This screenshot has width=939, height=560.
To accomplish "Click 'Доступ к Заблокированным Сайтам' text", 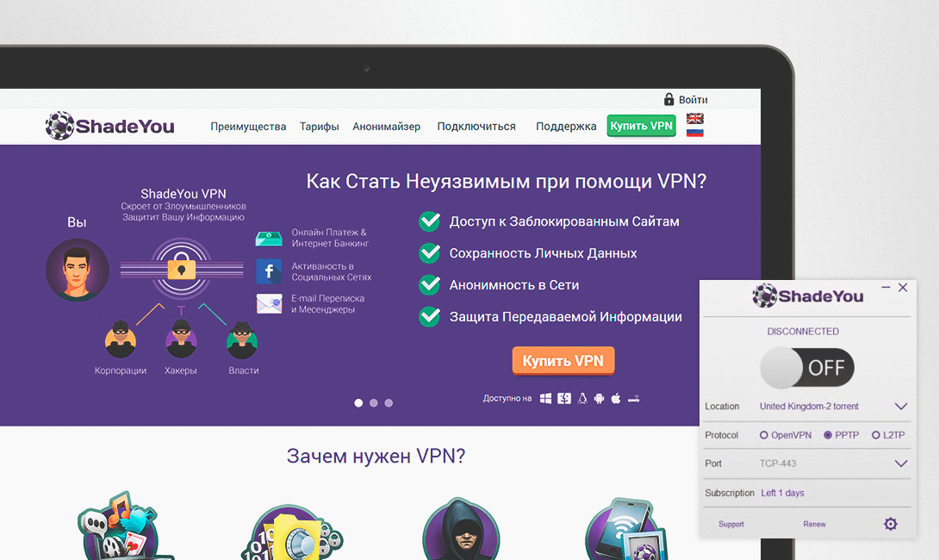I will point(564,221).
